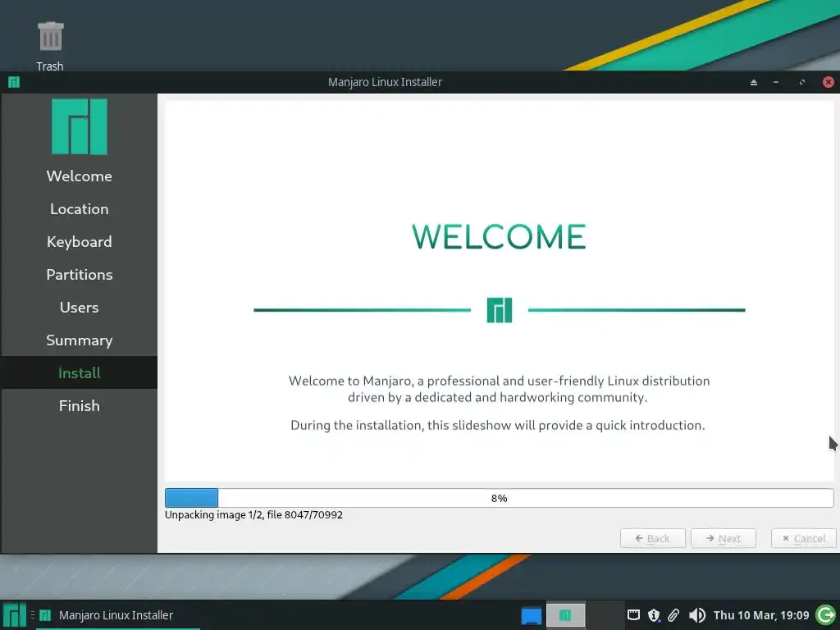The height and width of the screenshot is (630, 840).
Task: Click the Cancel button
Action: [804, 538]
